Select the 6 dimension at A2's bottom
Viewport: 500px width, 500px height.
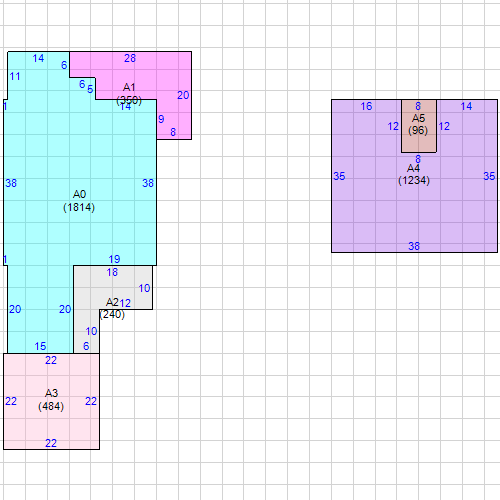pyautogui.click(x=86, y=346)
